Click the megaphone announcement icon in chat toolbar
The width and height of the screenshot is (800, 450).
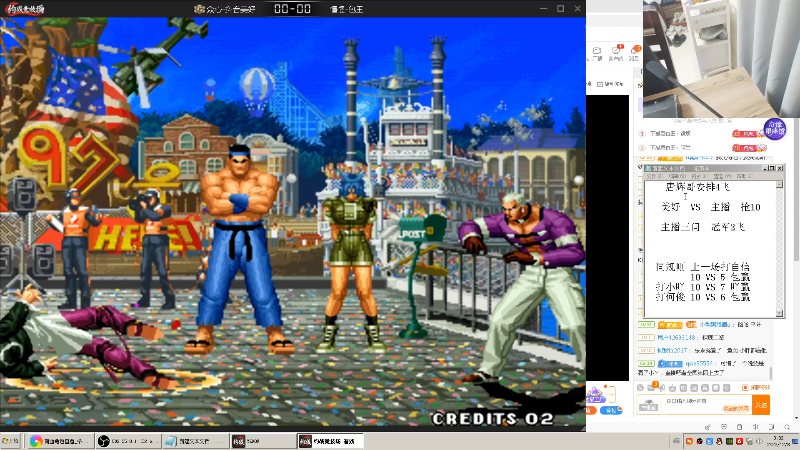click(x=662, y=388)
